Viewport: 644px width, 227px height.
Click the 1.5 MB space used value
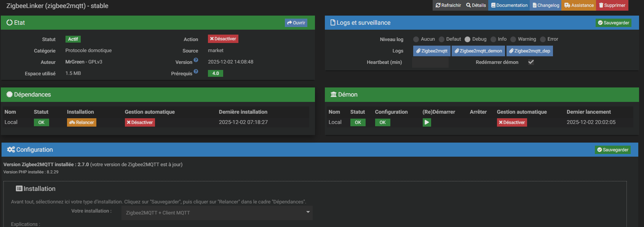(73, 73)
